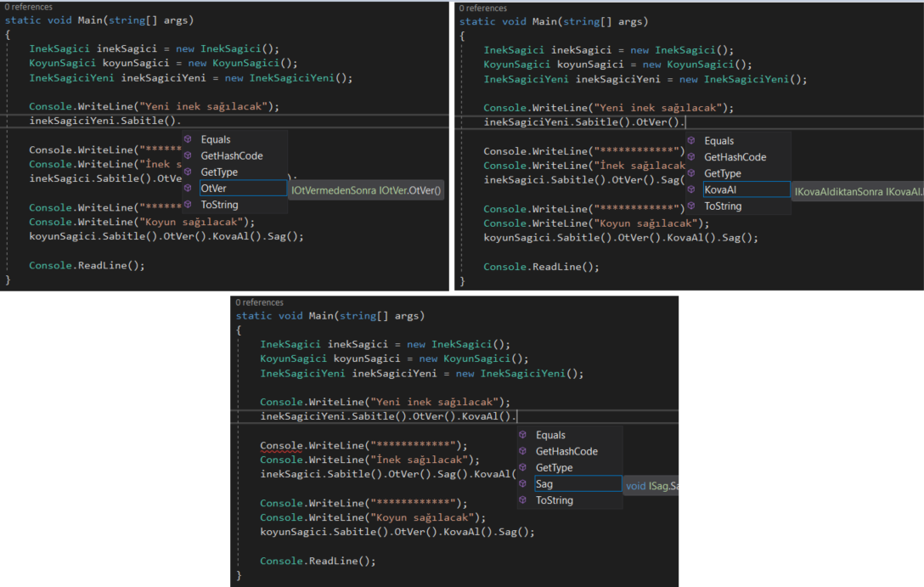Click the method icon next to "Equals" in bottom popup

521,434
